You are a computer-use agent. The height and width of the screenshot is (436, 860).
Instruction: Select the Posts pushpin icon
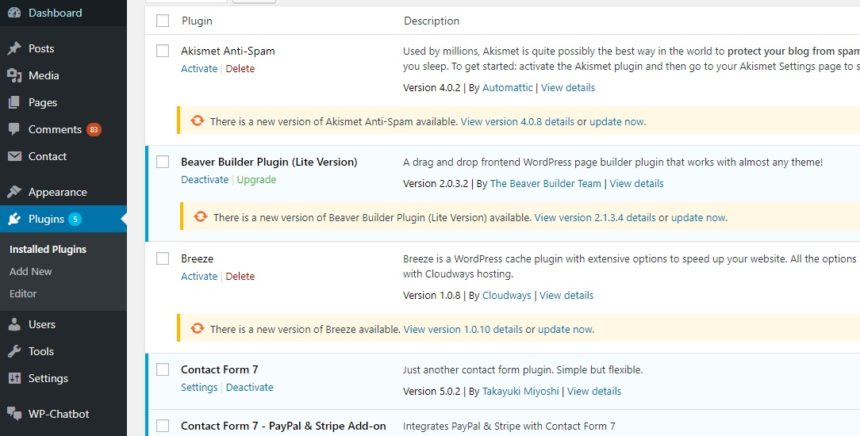(x=14, y=48)
